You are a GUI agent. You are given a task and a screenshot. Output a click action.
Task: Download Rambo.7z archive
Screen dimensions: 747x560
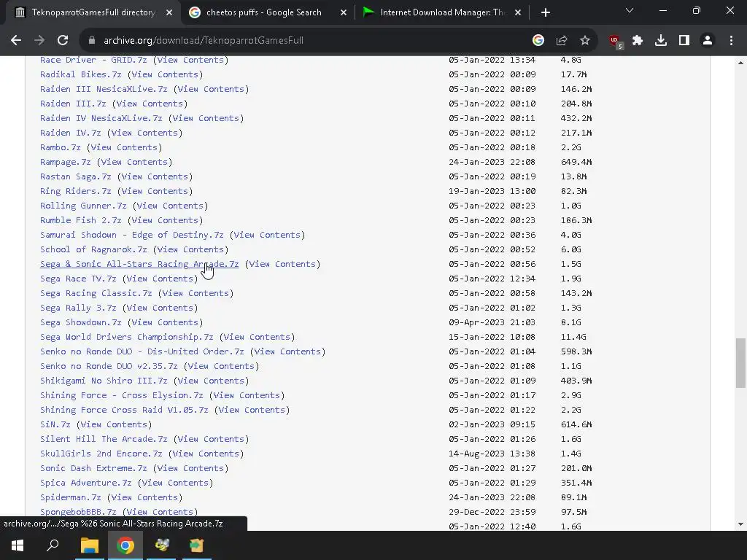[60, 147]
